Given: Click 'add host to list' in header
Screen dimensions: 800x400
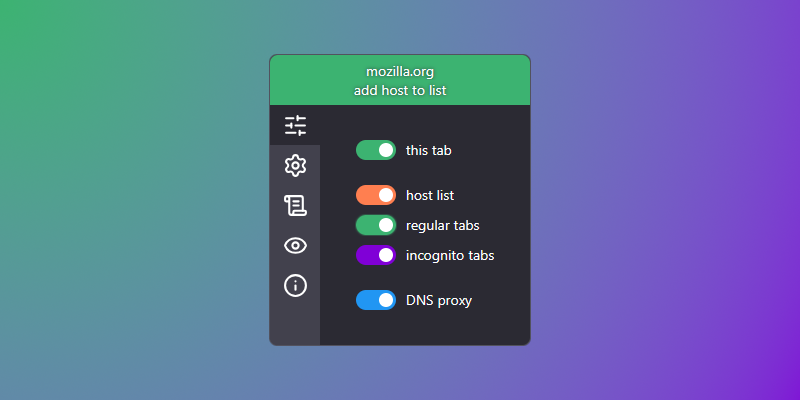Looking at the screenshot, I should click(400, 91).
